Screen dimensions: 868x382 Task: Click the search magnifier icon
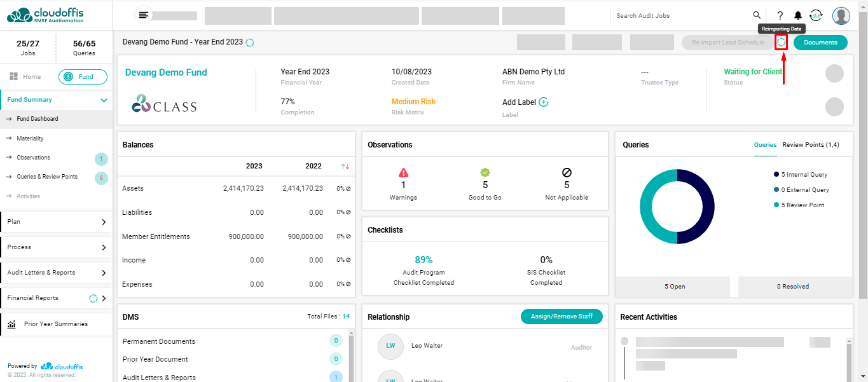pos(757,15)
